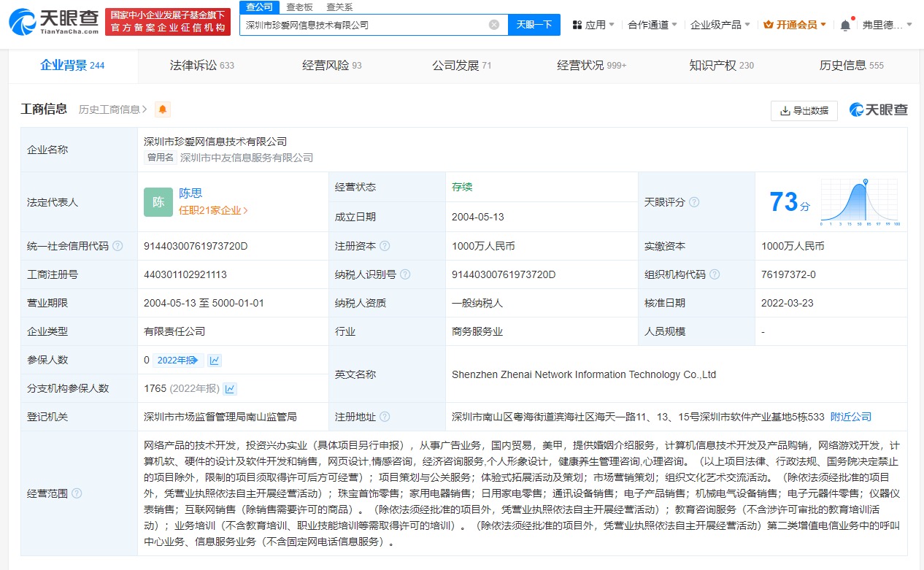
Task: Click the green 陈 avatar badge
Action: tap(158, 202)
